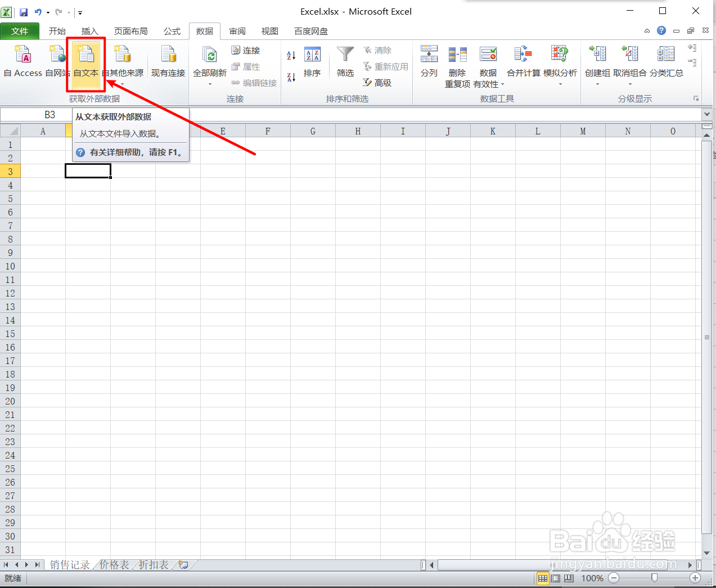The image size is (716, 588).
Task: Click horizontal scrollbar right arrow
Action: [x=690, y=564]
